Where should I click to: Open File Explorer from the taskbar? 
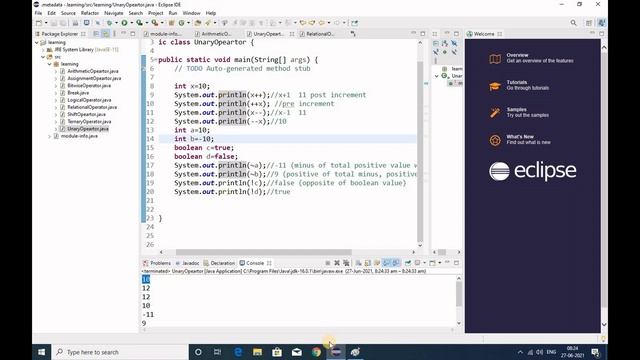tap(257, 352)
